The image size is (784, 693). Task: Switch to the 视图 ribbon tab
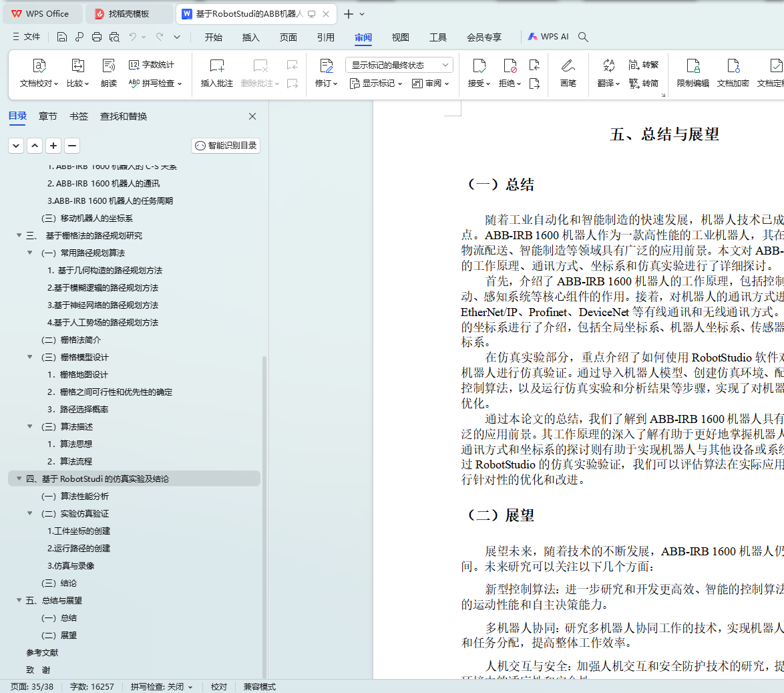pyautogui.click(x=401, y=37)
